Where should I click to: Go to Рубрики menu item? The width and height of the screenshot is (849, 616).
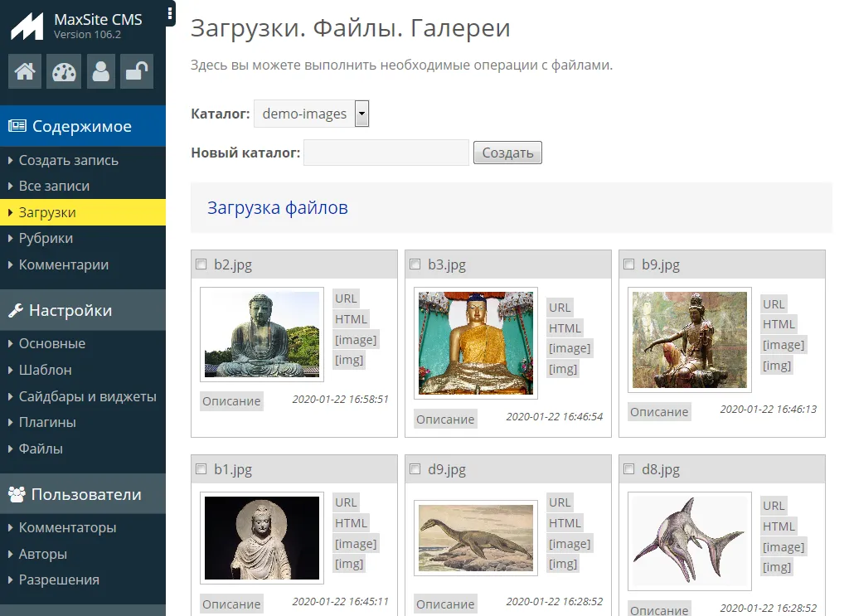(46, 239)
